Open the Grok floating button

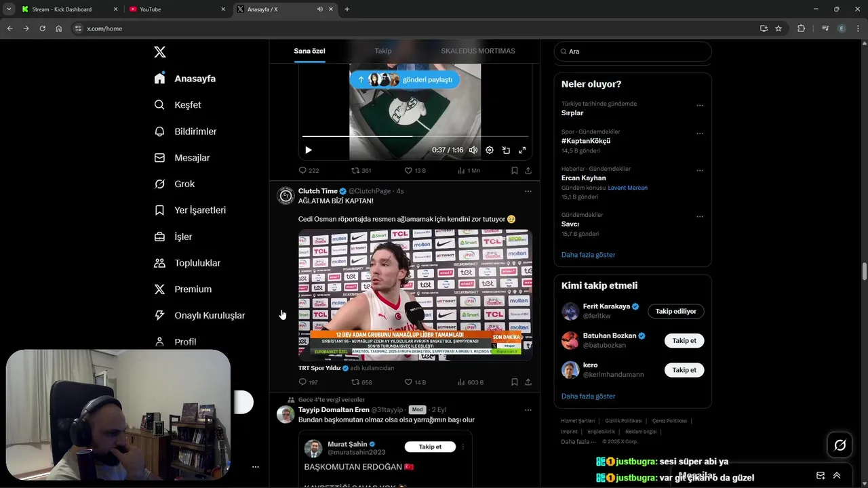pyautogui.click(x=840, y=445)
